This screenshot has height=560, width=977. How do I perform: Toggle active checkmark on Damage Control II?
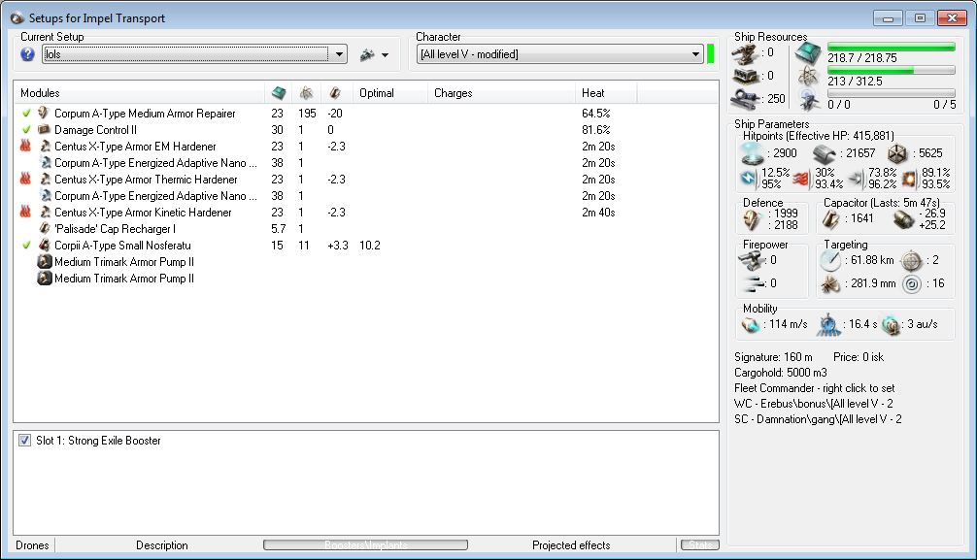(x=25, y=129)
